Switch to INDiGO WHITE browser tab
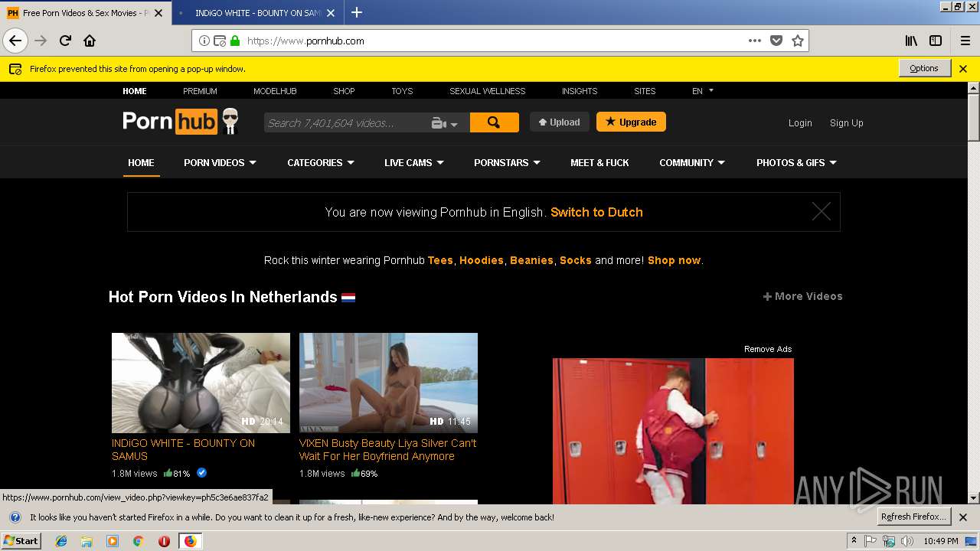The image size is (980, 551). pos(257,13)
